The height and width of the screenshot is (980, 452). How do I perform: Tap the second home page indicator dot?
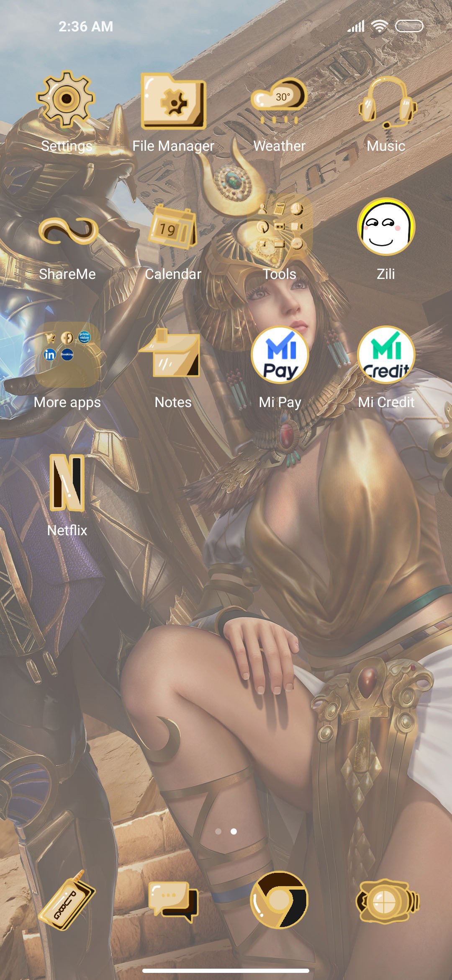pyautogui.click(x=234, y=831)
